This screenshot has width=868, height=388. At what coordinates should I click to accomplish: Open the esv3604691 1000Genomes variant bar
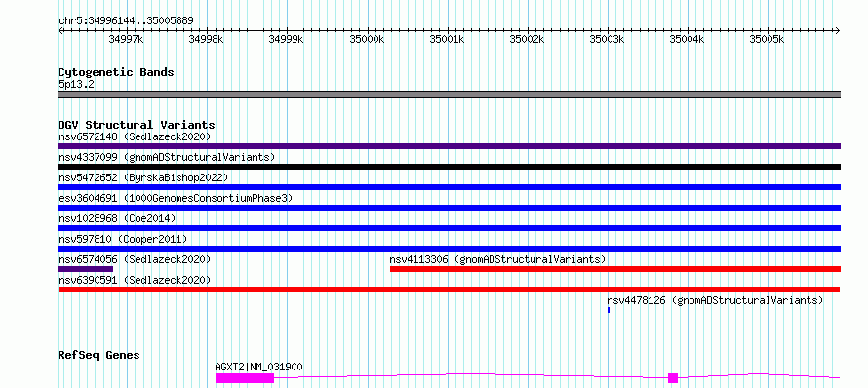[449, 208]
